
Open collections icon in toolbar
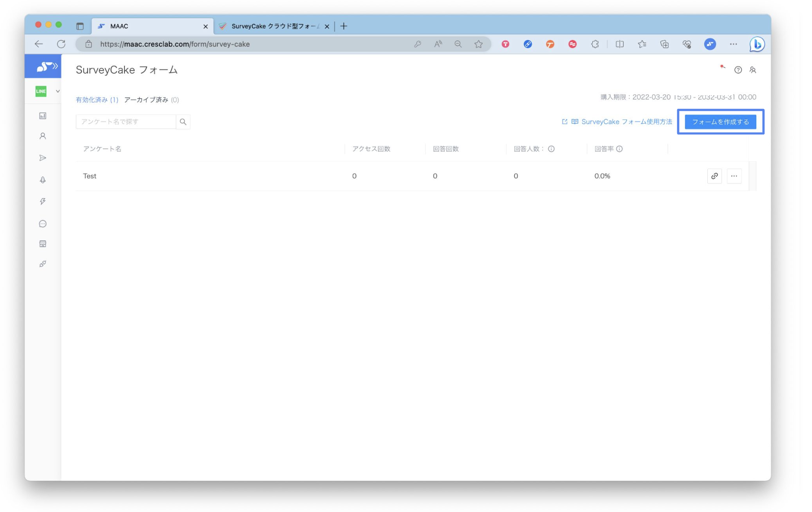(665, 44)
